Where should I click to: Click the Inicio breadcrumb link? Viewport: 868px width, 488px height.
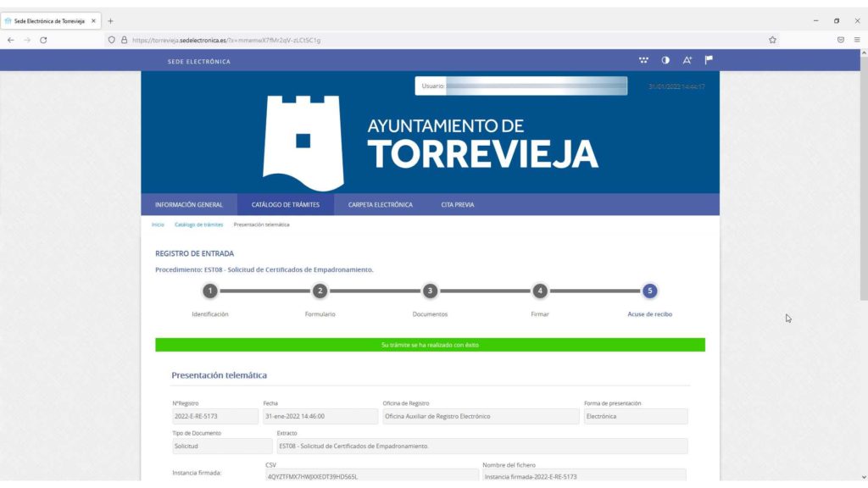point(158,225)
